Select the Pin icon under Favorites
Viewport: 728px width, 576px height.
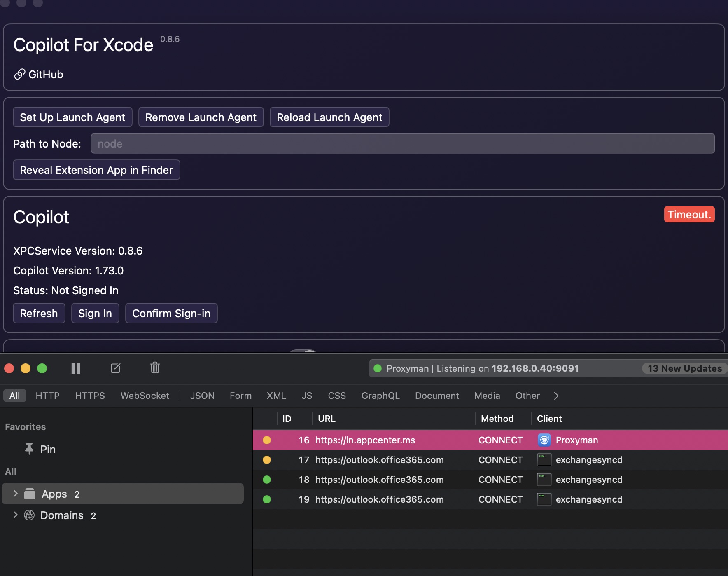29,449
